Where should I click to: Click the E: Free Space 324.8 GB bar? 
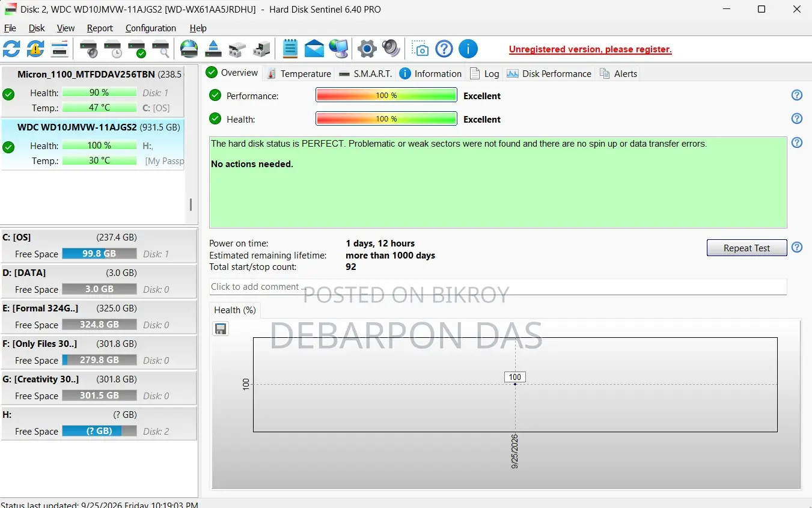pos(99,325)
